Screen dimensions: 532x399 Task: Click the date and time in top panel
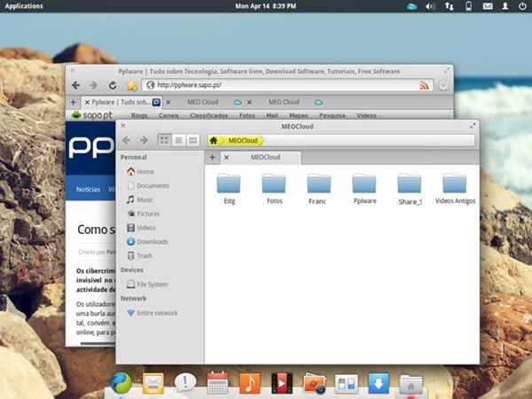266,6
